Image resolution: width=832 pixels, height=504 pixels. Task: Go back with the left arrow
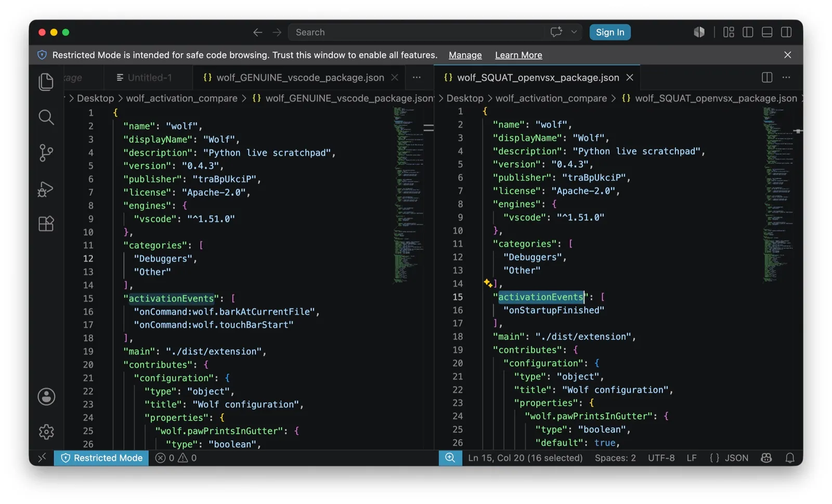coord(258,32)
